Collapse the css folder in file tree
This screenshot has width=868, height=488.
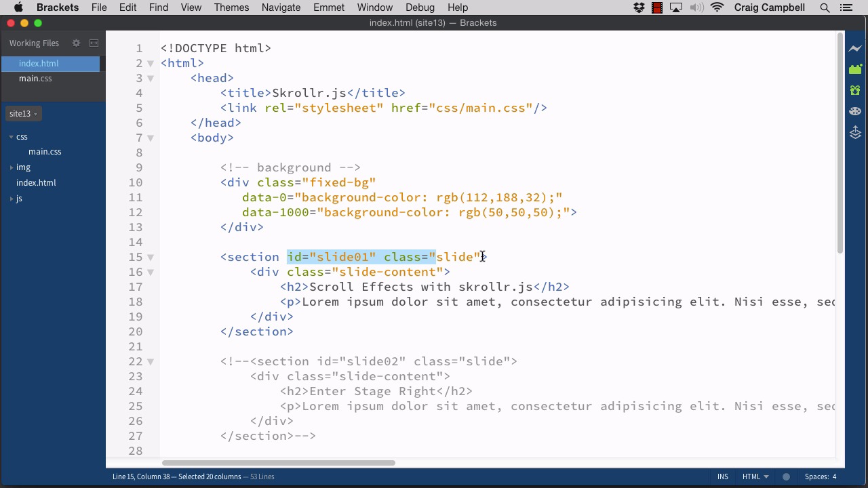coord(12,137)
